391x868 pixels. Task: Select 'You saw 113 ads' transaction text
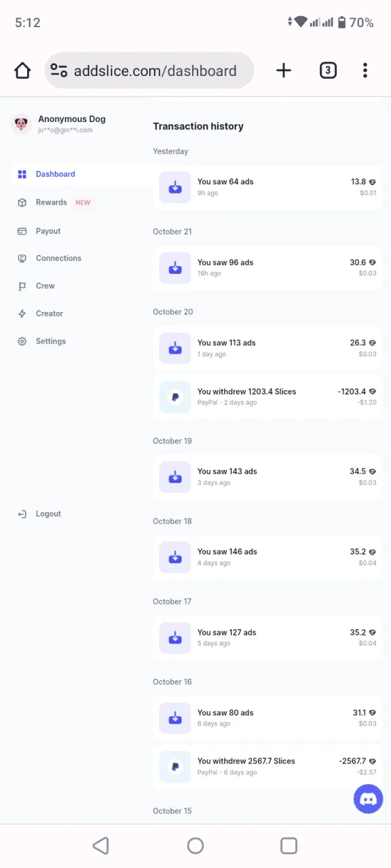coord(227,343)
